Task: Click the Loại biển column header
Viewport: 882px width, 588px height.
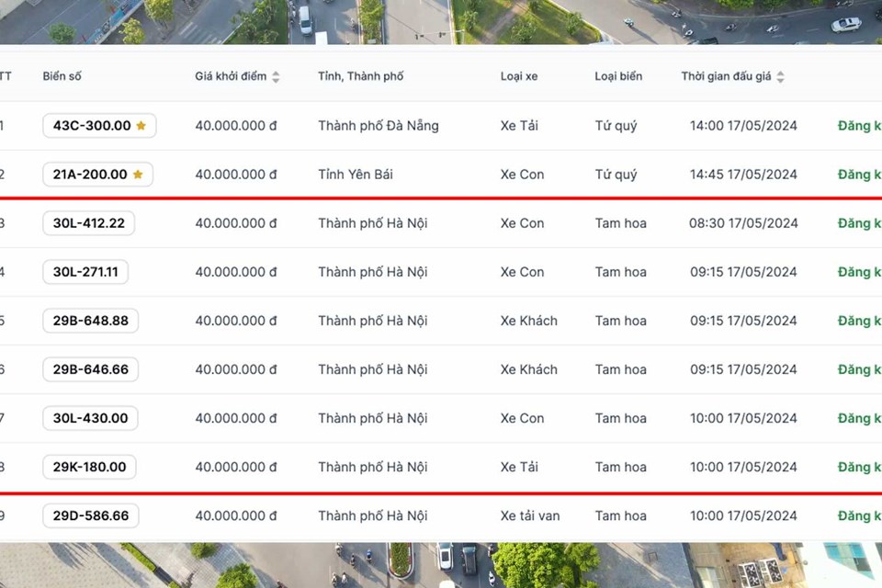Action: pyautogui.click(x=618, y=76)
